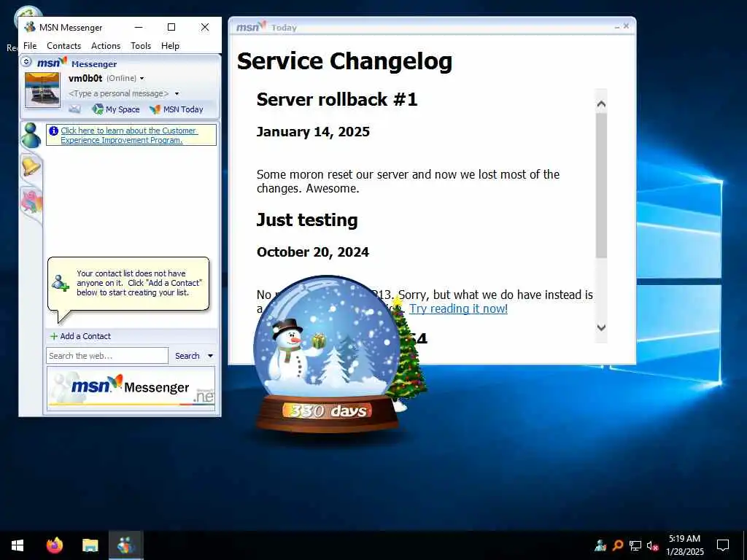Click the vm0b0t display picture
Screen dimensions: 747x560
tap(42, 90)
